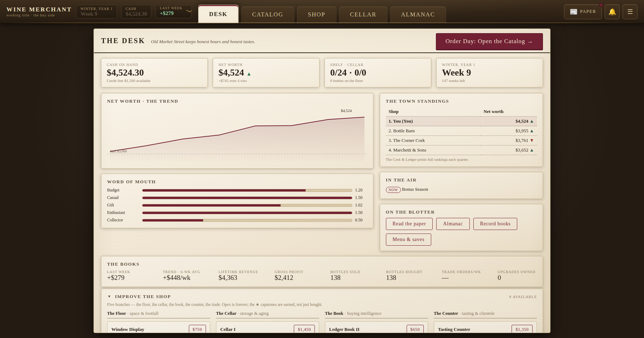Viewport: 644px width, 338px height.
Task: Expand the Last Week summary chevron
Action: [189, 11]
